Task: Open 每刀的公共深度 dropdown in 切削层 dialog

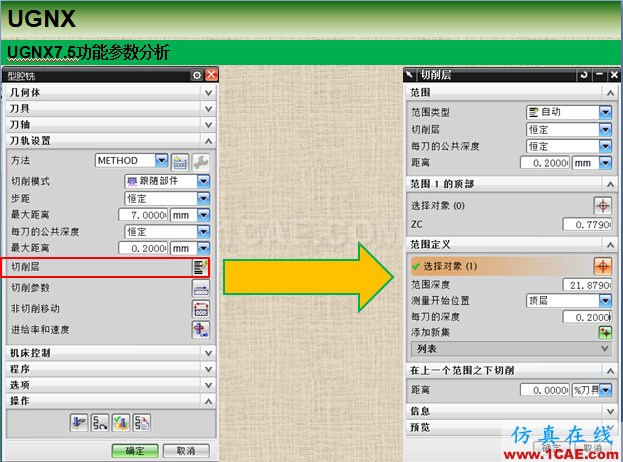Action: point(605,146)
